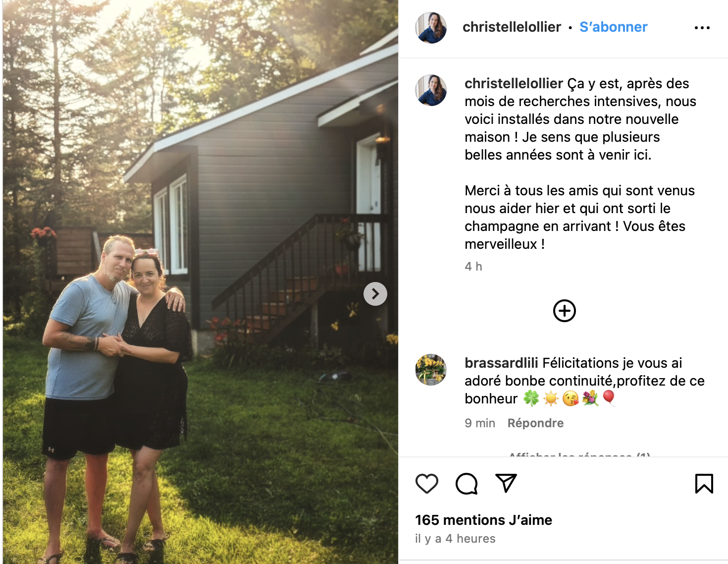This screenshot has width=728, height=564.
Task: Share the post via paper plane icon
Action: coord(506,483)
